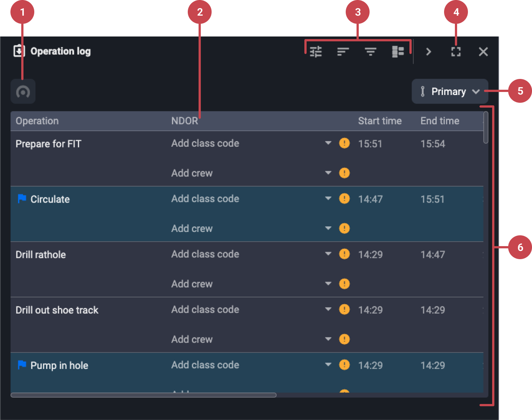The image size is (532, 420).
Task: Click the NDOR column header
Action: tap(185, 121)
